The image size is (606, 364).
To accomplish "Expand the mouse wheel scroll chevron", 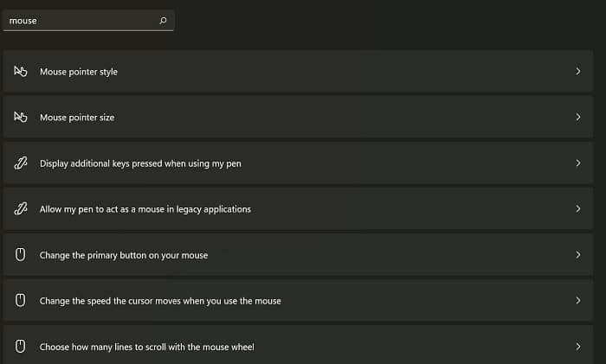I will click(x=577, y=347).
